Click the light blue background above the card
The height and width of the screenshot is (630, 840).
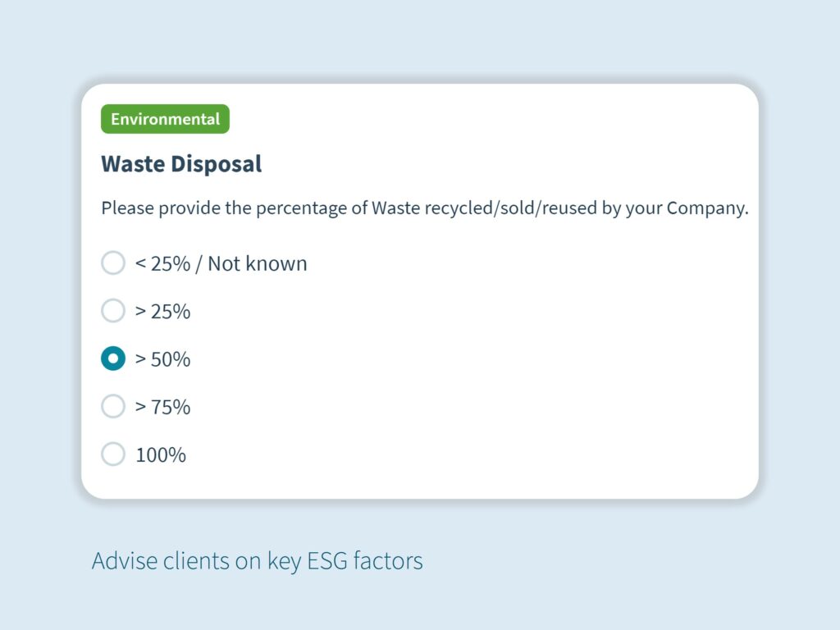[420, 41]
